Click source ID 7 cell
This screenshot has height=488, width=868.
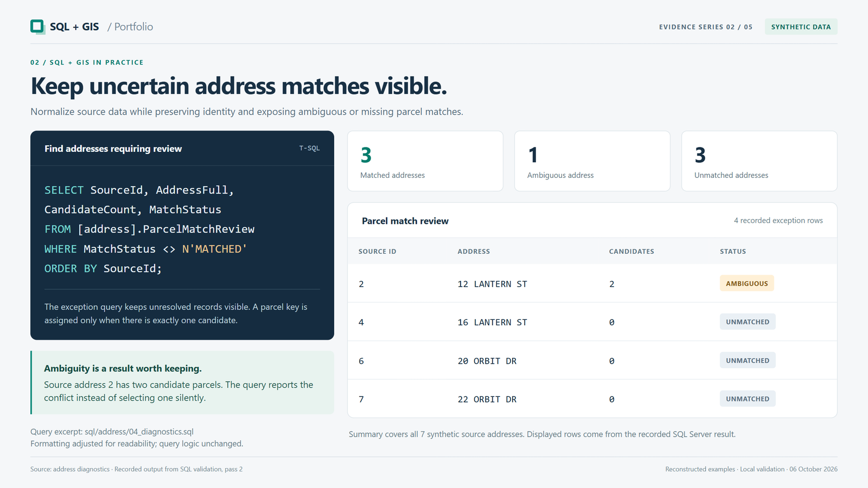(x=361, y=400)
